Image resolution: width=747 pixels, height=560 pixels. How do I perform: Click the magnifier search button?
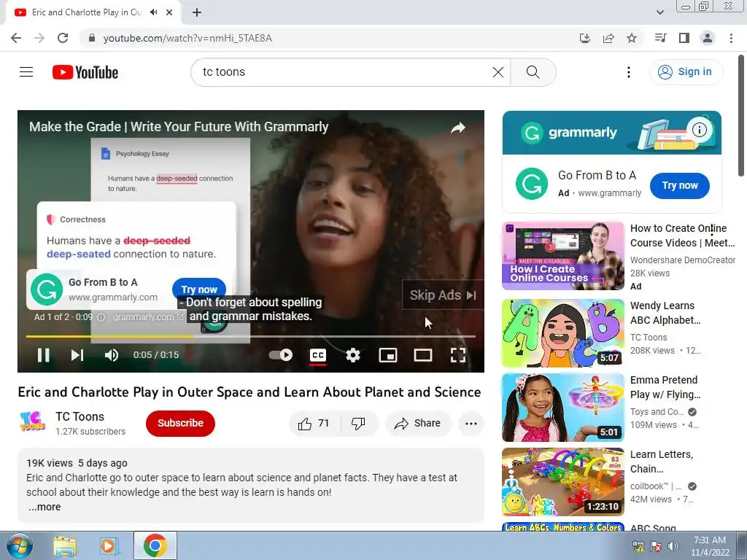coord(533,72)
